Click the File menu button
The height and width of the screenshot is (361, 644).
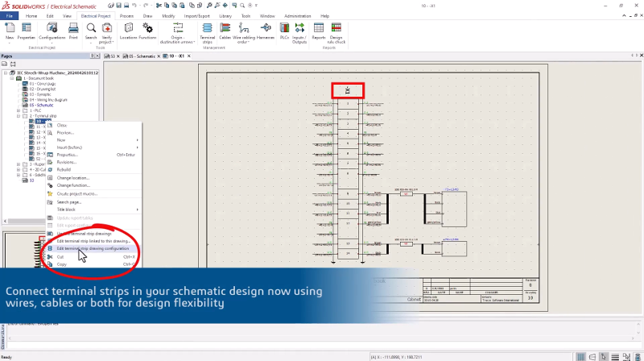point(10,15)
